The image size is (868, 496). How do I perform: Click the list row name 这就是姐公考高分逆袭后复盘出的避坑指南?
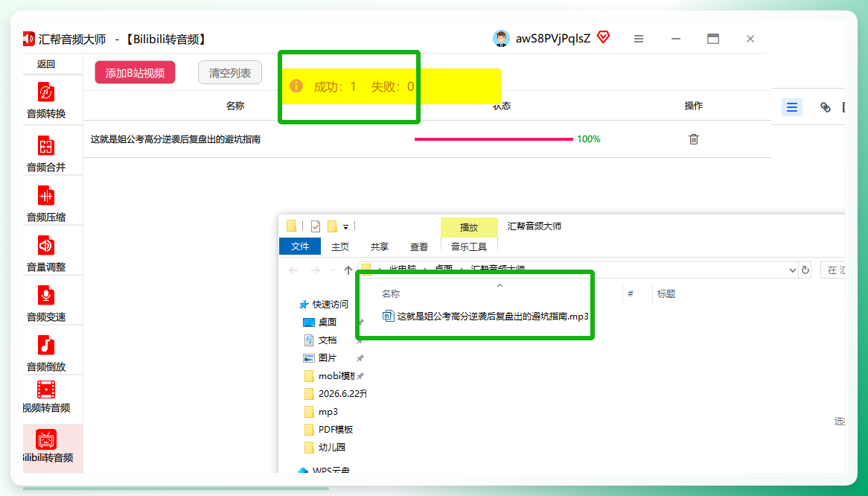pos(176,139)
